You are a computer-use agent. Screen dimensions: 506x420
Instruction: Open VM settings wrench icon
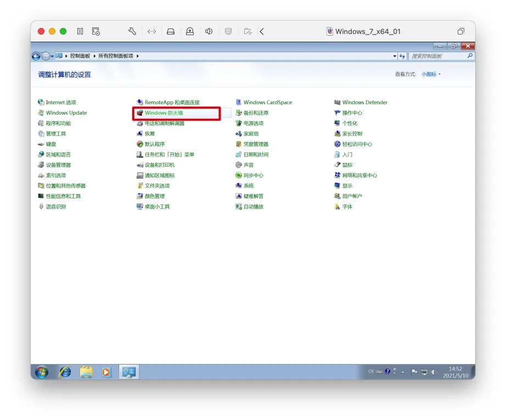click(132, 31)
